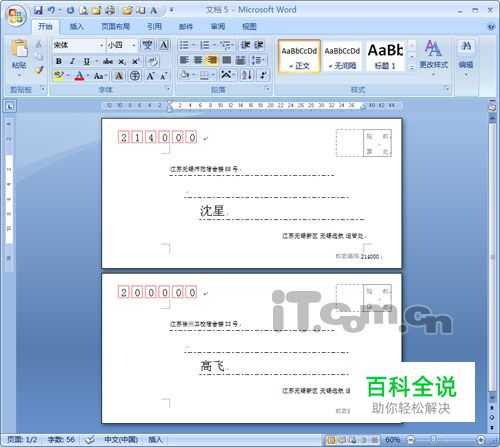Apply red font color A button
The width and height of the screenshot is (500, 447).
tap(79, 76)
